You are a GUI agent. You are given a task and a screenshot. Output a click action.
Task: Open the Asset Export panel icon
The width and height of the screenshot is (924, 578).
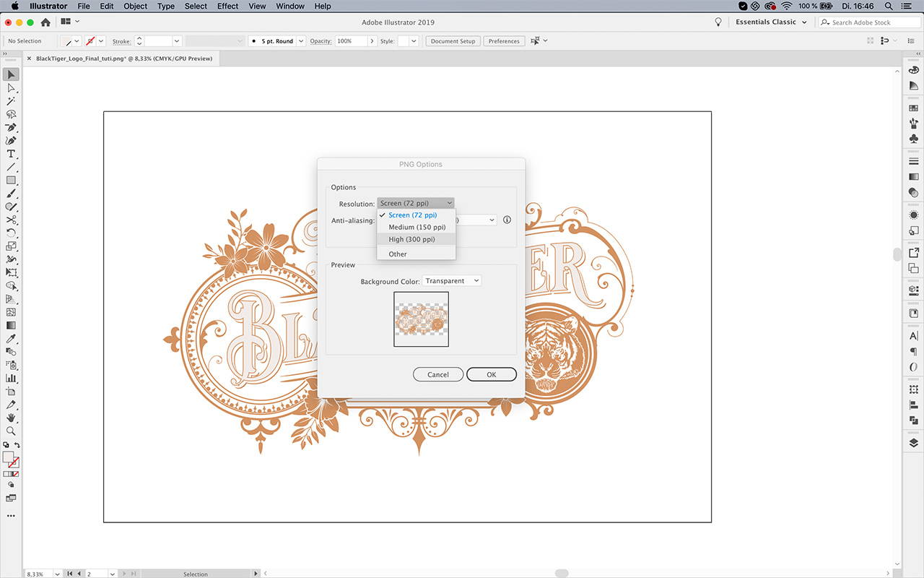click(913, 253)
